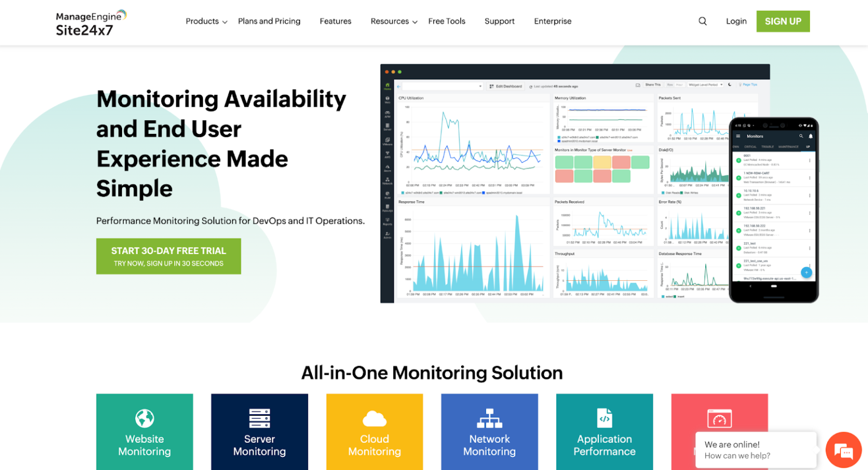
Task: Tap the search icon in the mobile Monitors app
Action: coord(801,136)
